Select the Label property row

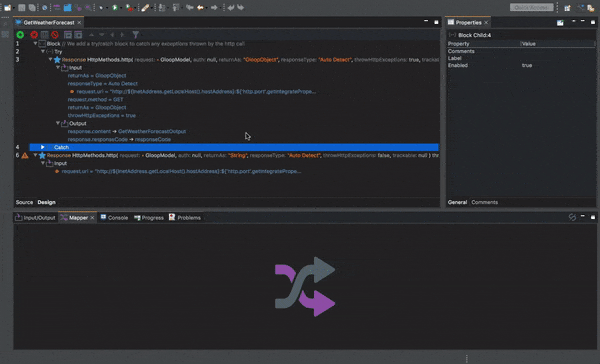521,58
